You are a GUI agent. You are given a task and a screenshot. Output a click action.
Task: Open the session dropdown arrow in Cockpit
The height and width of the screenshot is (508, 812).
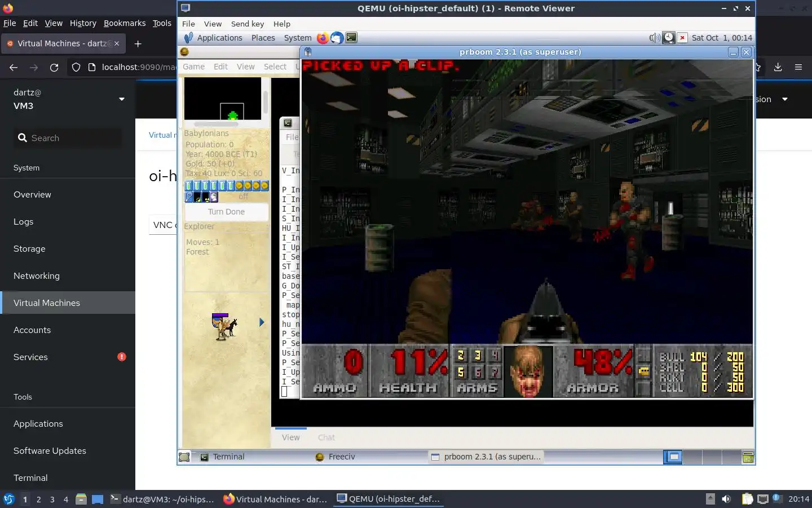pyautogui.click(x=784, y=99)
